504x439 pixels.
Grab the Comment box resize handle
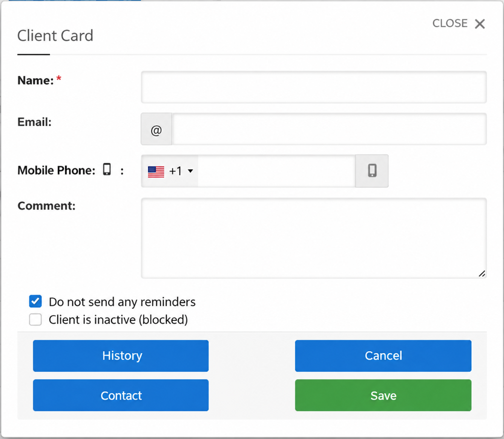tap(482, 274)
